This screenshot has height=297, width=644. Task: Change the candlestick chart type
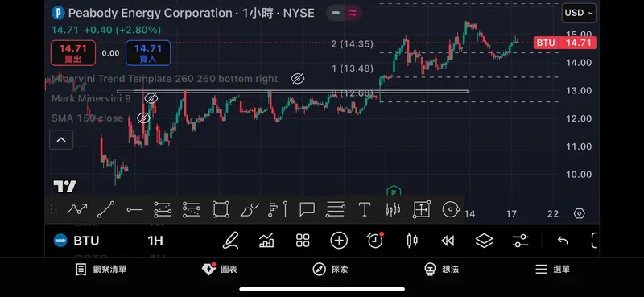click(412, 241)
